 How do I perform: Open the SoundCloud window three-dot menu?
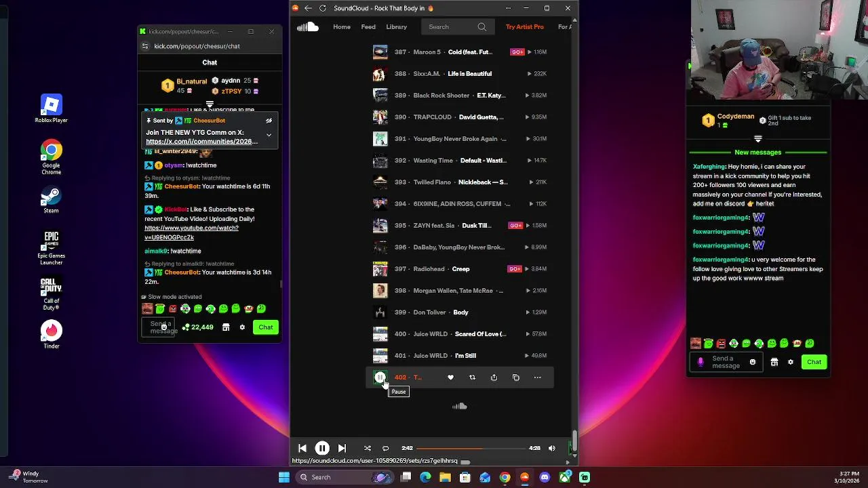click(x=508, y=8)
